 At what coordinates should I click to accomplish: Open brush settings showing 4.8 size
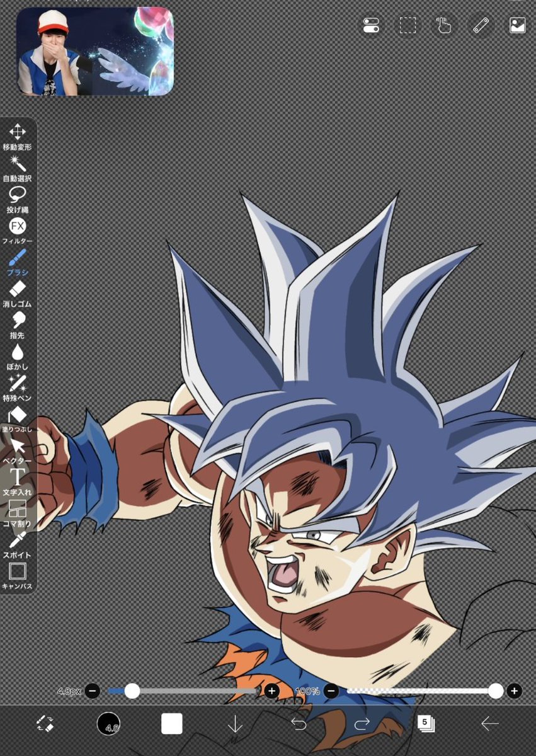108,724
